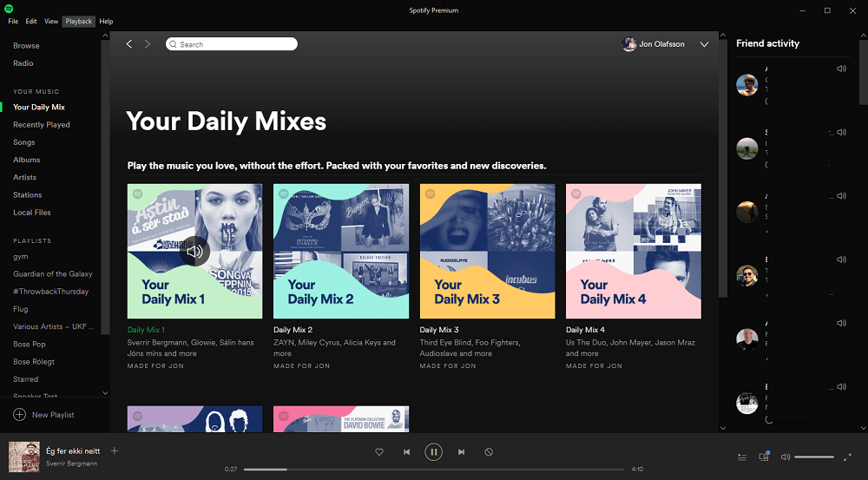Save song with the heart icon
This screenshot has width=868, height=480.
pos(379,451)
